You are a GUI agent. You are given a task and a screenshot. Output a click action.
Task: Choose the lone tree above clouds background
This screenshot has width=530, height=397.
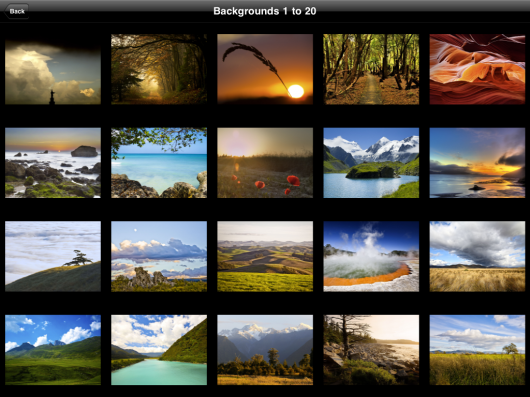(x=53, y=256)
